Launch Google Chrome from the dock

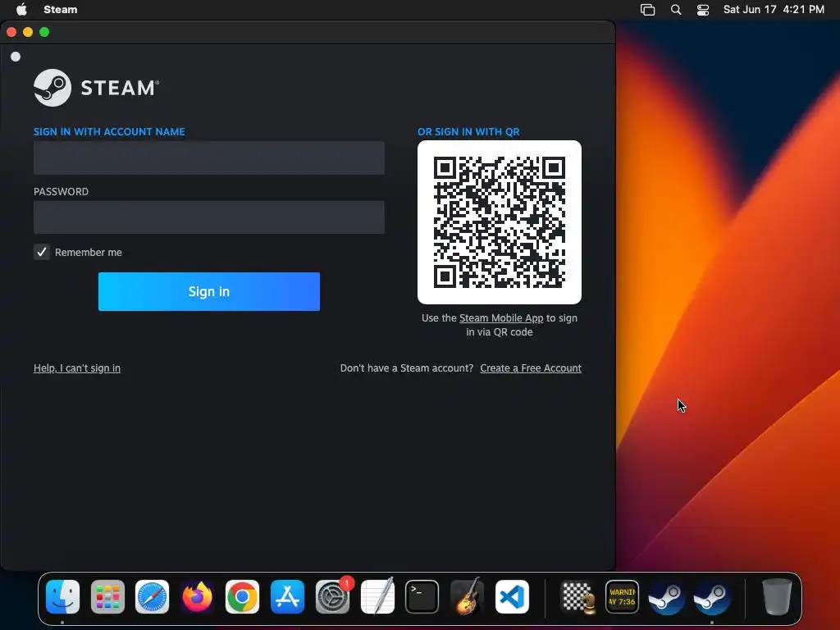pyautogui.click(x=242, y=597)
